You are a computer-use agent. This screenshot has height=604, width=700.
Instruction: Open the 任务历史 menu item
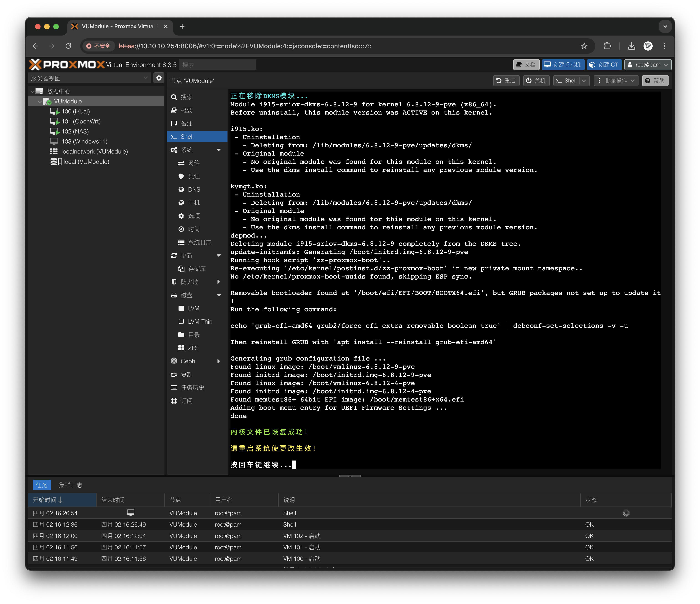tap(192, 388)
